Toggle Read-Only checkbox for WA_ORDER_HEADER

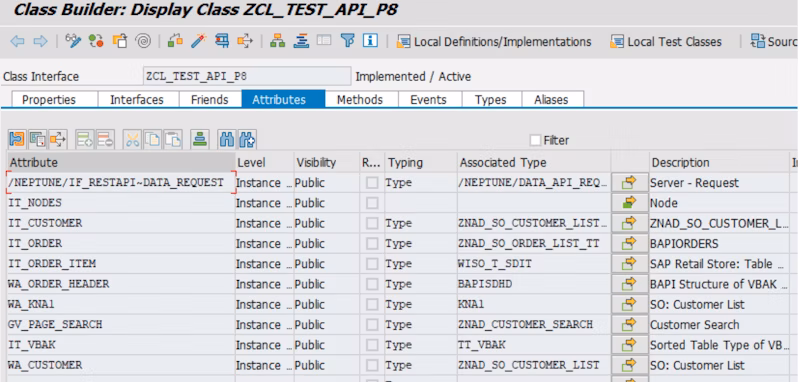click(x=372, y=284)
